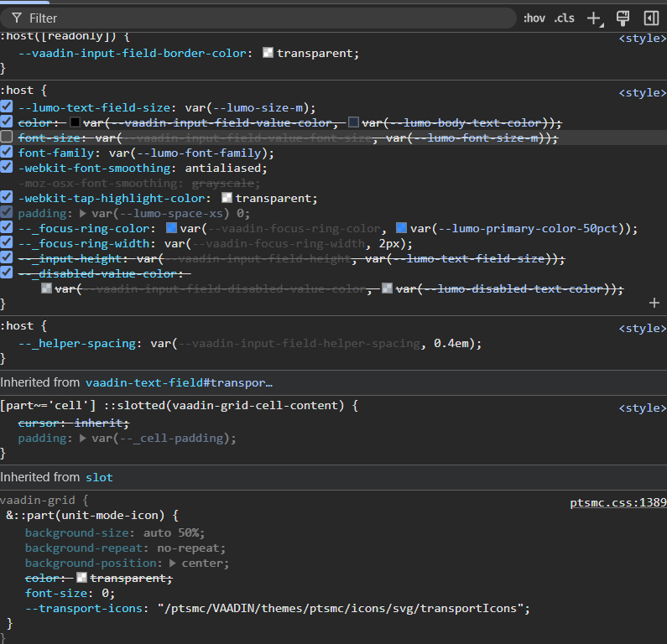Uncheck the --lumo-text-field-size property checkbox

[x=7, y=107]
